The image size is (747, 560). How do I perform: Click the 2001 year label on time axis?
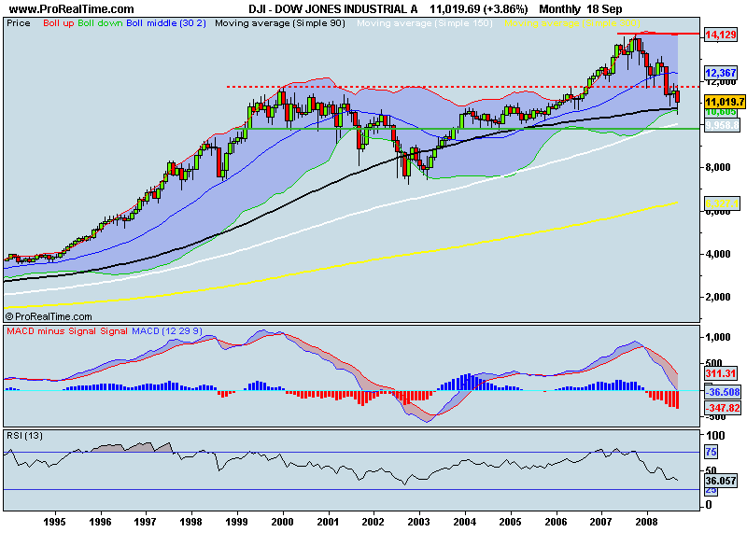[x=328, y=522]
